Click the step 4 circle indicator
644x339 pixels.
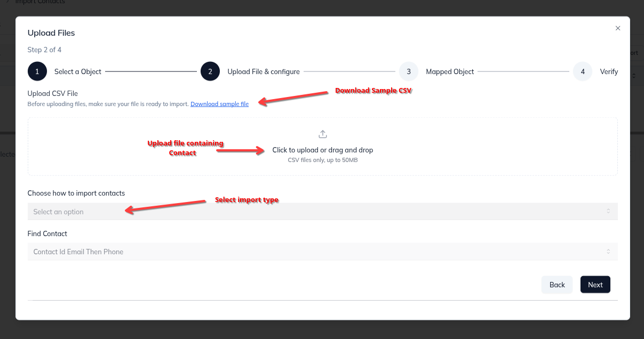point(583,71)
